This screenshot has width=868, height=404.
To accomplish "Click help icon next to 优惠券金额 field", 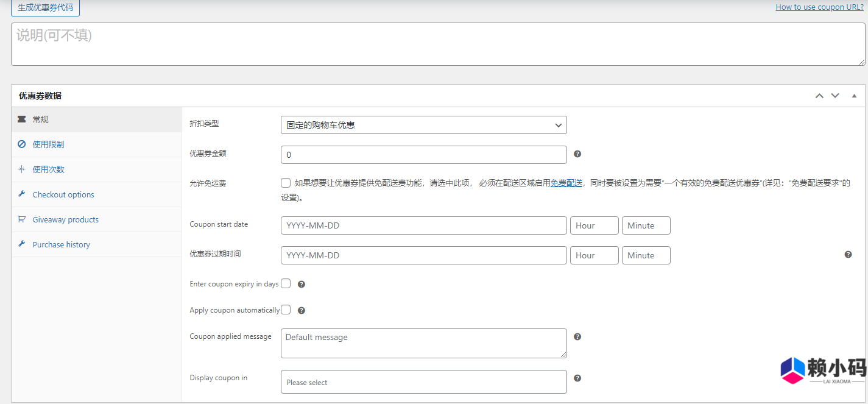I will coord(577,154).
